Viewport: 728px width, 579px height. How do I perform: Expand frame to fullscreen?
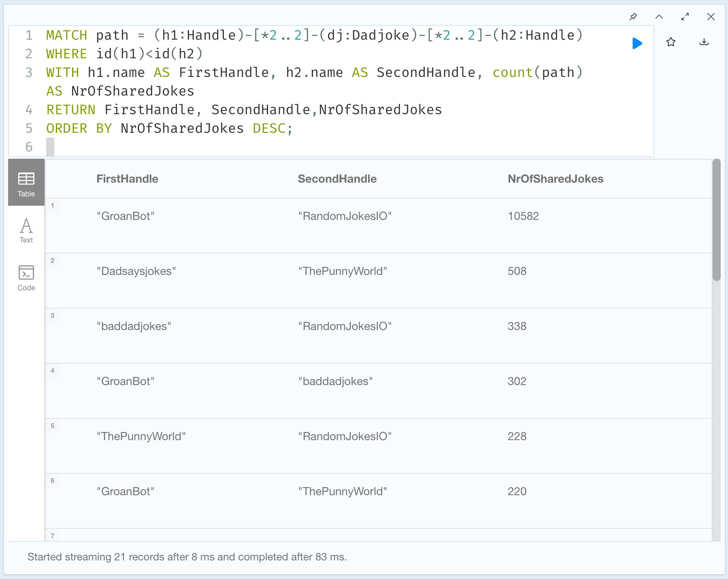click(685, 17)
